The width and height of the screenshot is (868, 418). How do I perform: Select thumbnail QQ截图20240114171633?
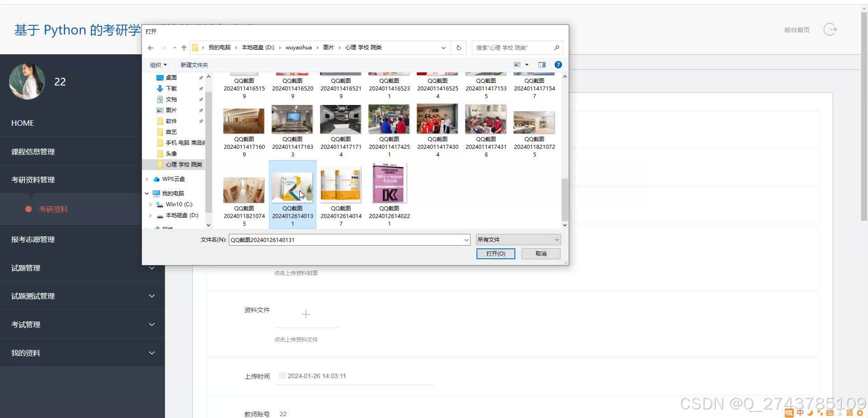pos(292,131)
